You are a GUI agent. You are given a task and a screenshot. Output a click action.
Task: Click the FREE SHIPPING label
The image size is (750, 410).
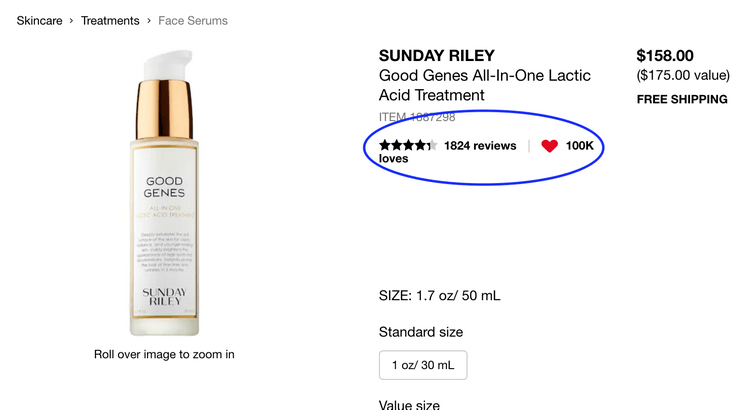682,99
